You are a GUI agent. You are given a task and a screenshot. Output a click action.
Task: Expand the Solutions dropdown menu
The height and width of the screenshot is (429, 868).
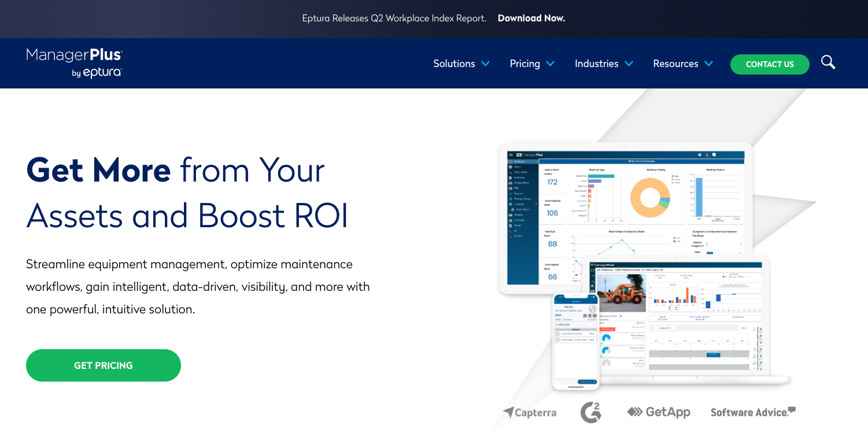461,64
